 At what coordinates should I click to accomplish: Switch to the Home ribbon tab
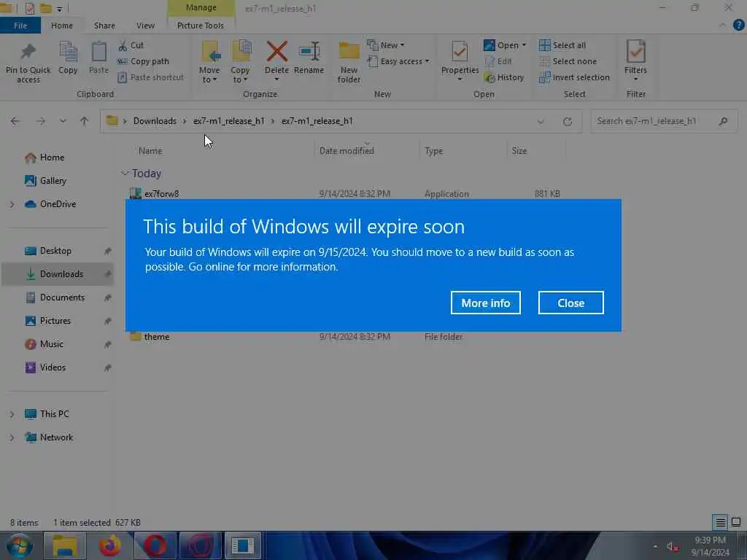click(x=62, y=26)
